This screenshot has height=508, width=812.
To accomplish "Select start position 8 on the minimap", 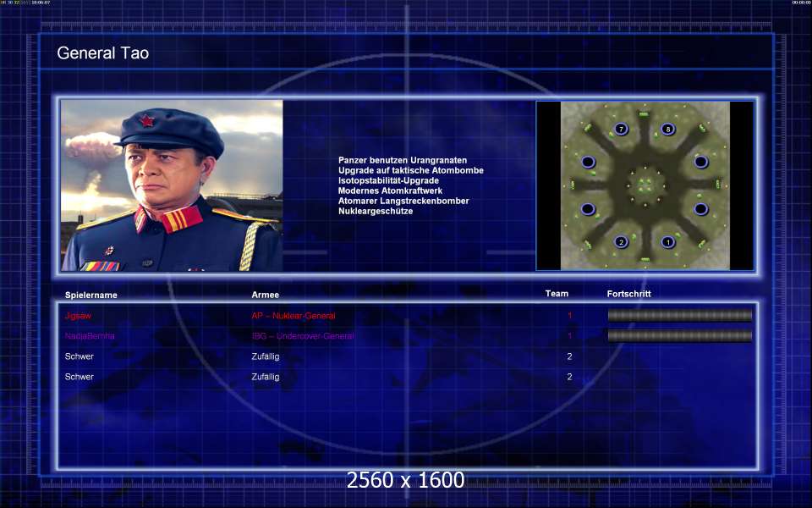I will (667, 129).
